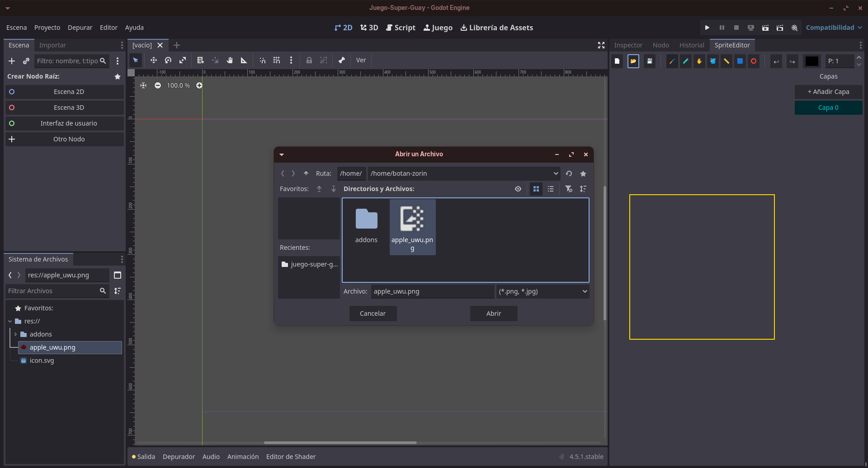
Task: Switch file view to list mode
Action: 550,189
